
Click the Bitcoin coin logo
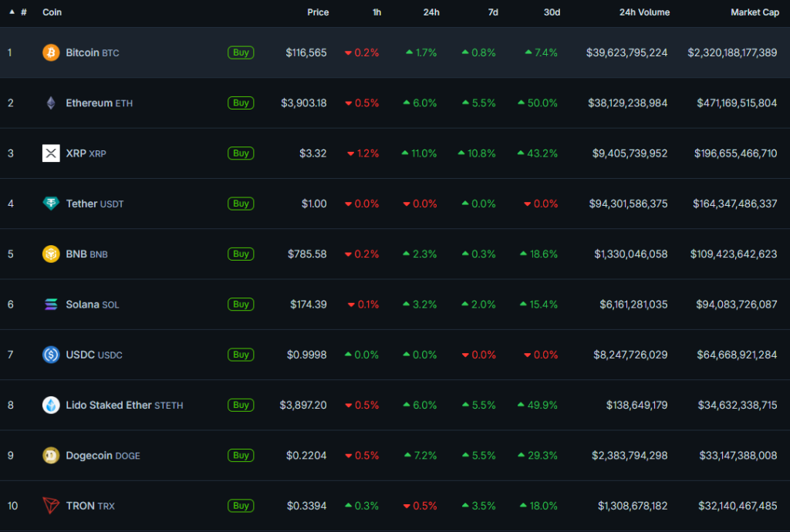click(x=49, y=52)
